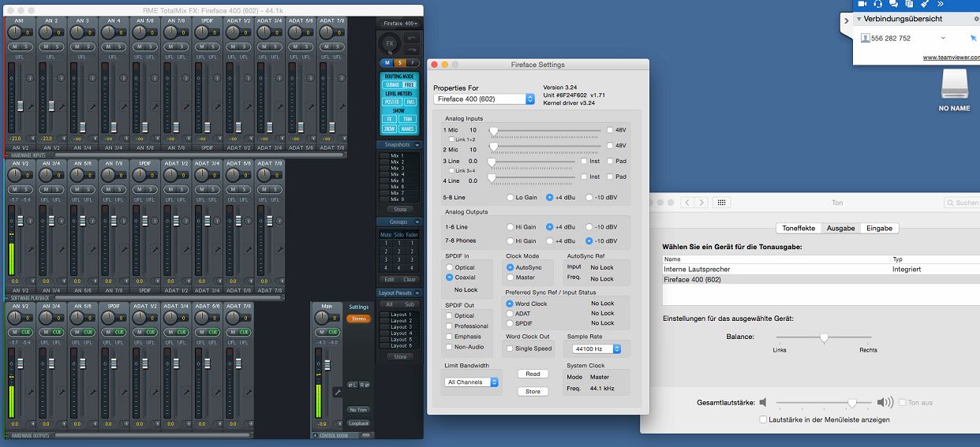Enable 48V phantom power for 1 Mic
The image size is (980, 447).
(610, 129)
